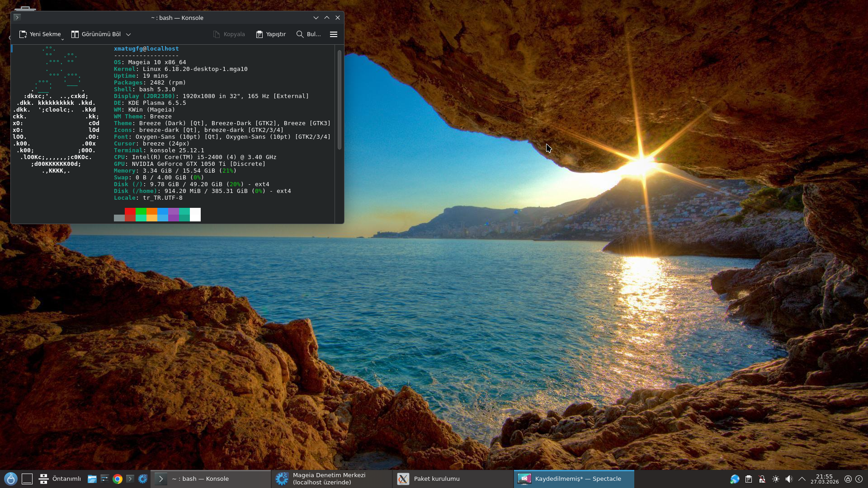This screenshot has width=868, height=488.
Task: Click the xmatugfg@localhost text in terminal
Action: (x=146, y=49)
